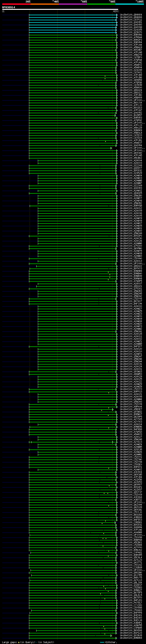Click the white query sequence bar
The image size is (146, 644).
click(x=60, y=9)
